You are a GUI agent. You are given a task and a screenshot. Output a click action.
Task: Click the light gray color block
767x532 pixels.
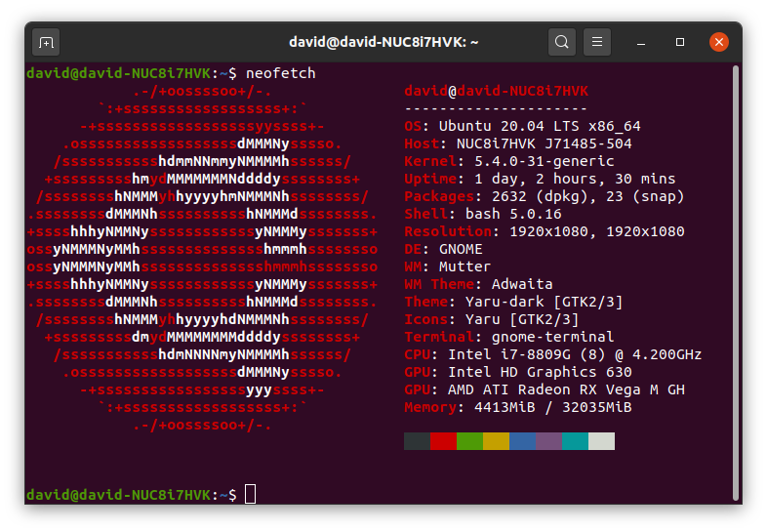pyautogui.click(x=602, y=441)
